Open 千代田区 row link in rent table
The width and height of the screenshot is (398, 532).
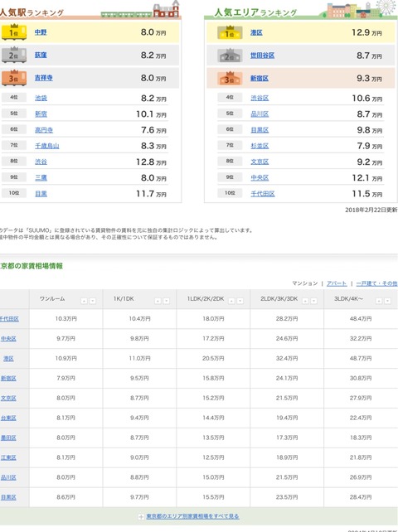(9, 319)
